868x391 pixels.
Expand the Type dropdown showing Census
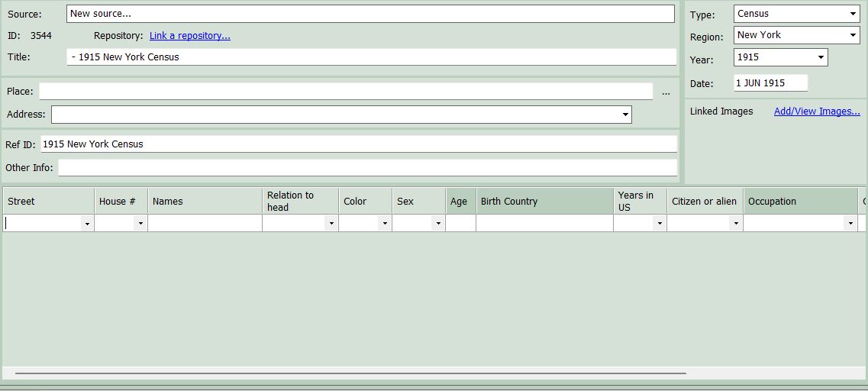853,14
